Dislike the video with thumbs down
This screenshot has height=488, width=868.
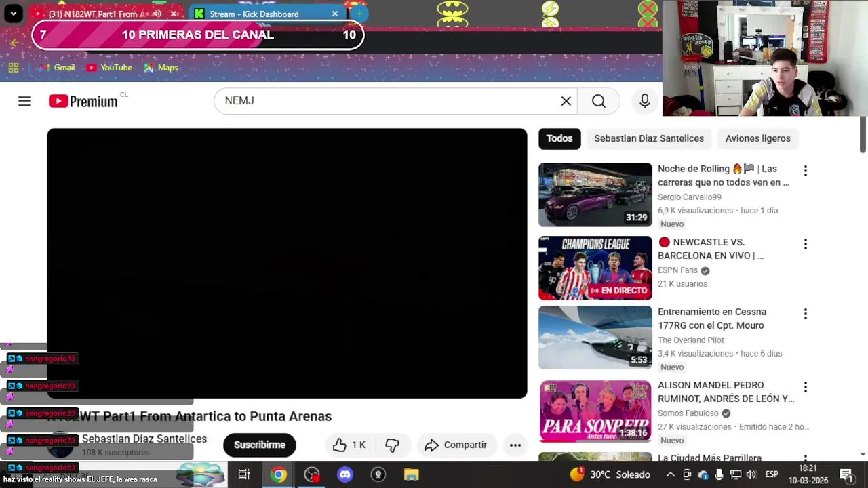pyautogui.click(x=392, y=445)
